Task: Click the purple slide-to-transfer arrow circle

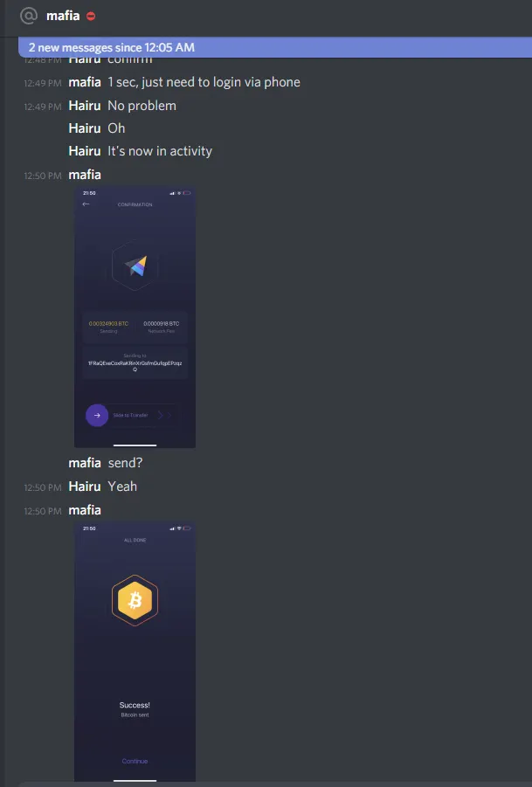Action: pyautogui.click(x=97, y=415)
